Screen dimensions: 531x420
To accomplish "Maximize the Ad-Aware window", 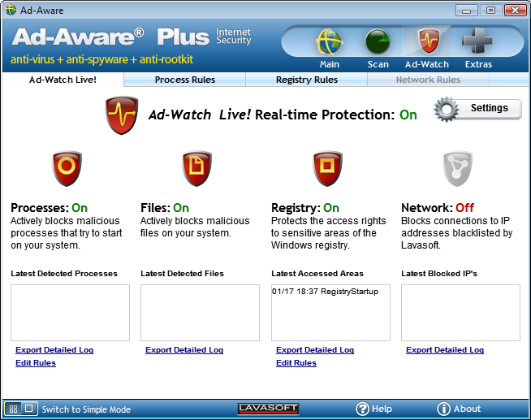I will click(x=490, y=11).
